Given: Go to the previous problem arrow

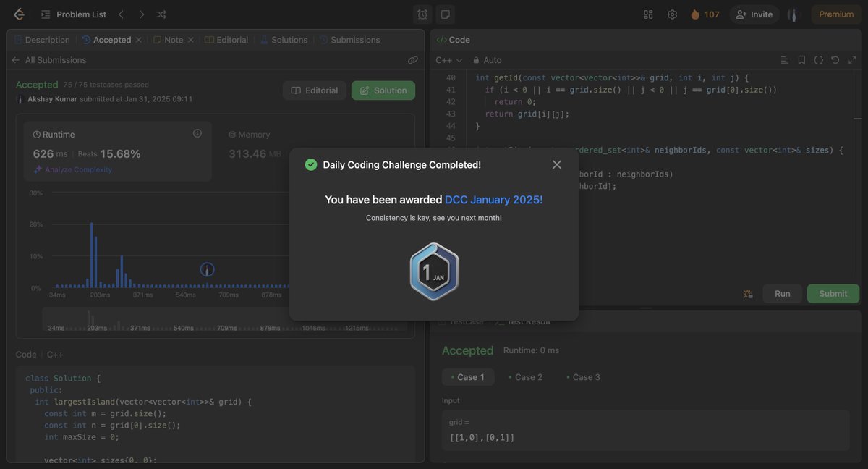Looking at the screenshot, I should tap(122, 14).
